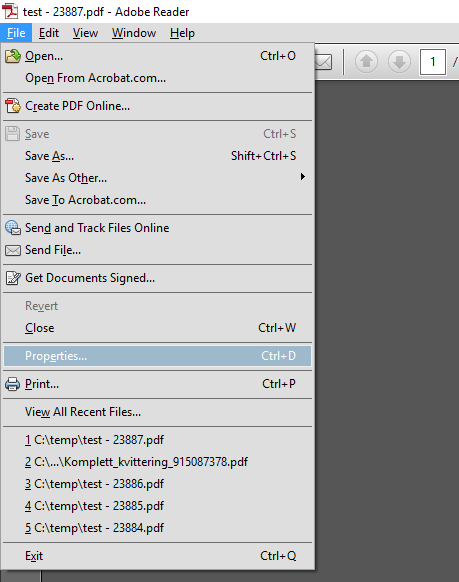
Task: Click the Print printer icon
Action: [x=13, y=384]
